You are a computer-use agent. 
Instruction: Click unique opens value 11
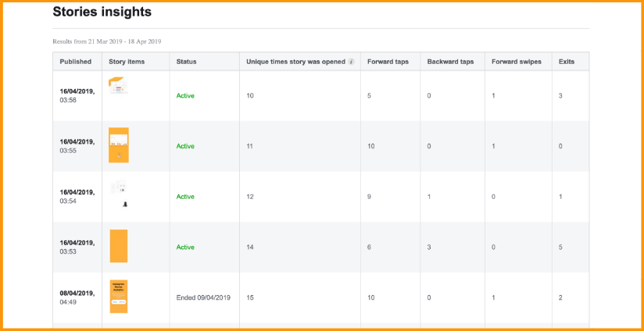coord(250,146)
